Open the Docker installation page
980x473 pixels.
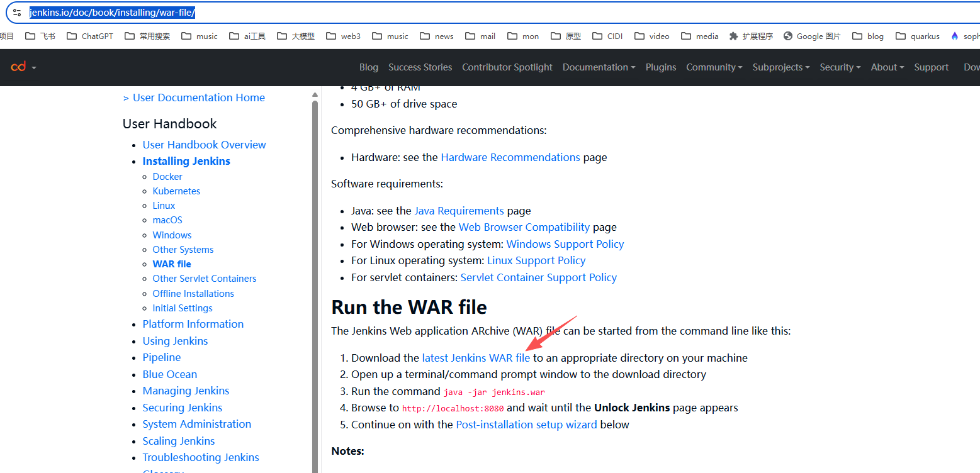[x=167, y=177]
